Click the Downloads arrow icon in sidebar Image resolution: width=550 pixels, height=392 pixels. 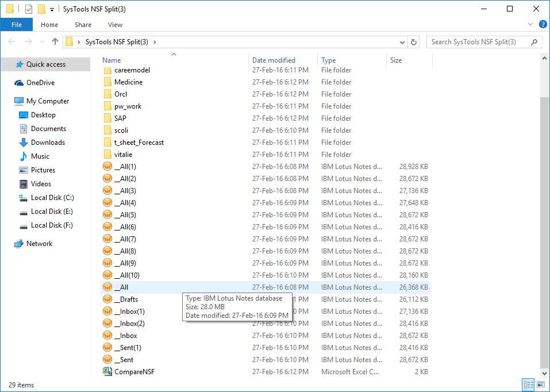(x=24, y=143)
